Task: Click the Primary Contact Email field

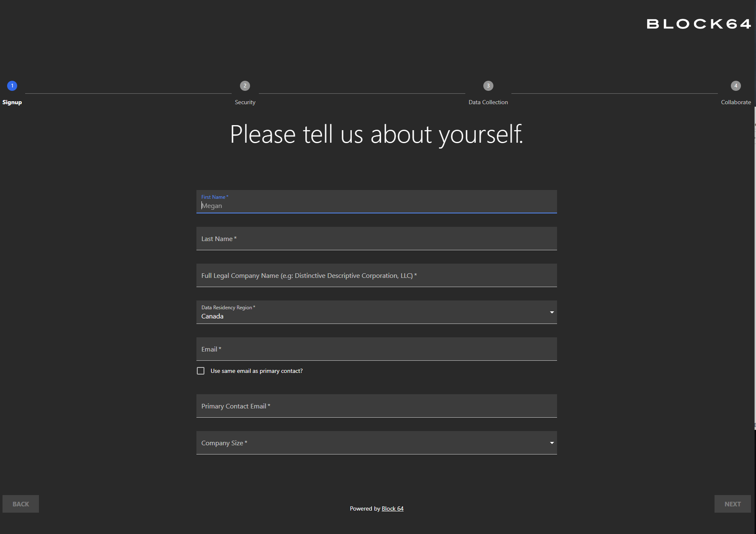Action: tap(376, 406)
